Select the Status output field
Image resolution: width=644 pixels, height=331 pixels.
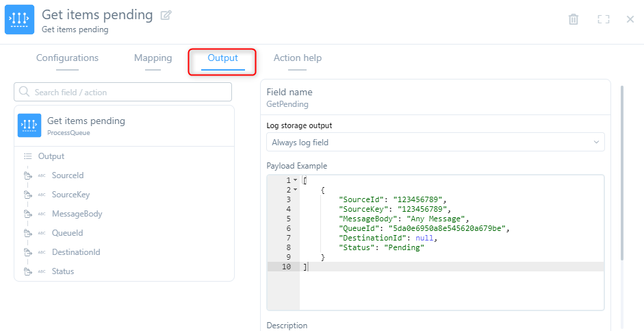pos(63,271)
